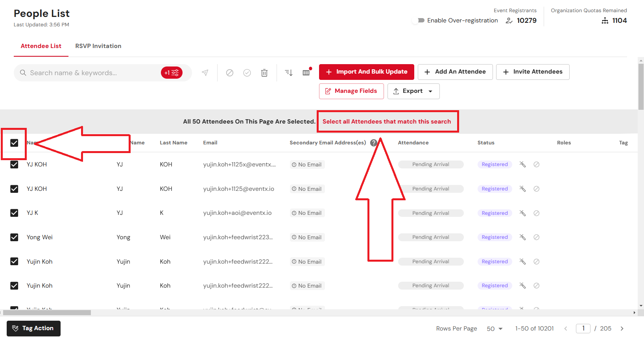Uncheck checkbox for yujin.koh+1125@eventx.io row
The height and width of the screenshot is (338, 644).
(x=14, y=189)
